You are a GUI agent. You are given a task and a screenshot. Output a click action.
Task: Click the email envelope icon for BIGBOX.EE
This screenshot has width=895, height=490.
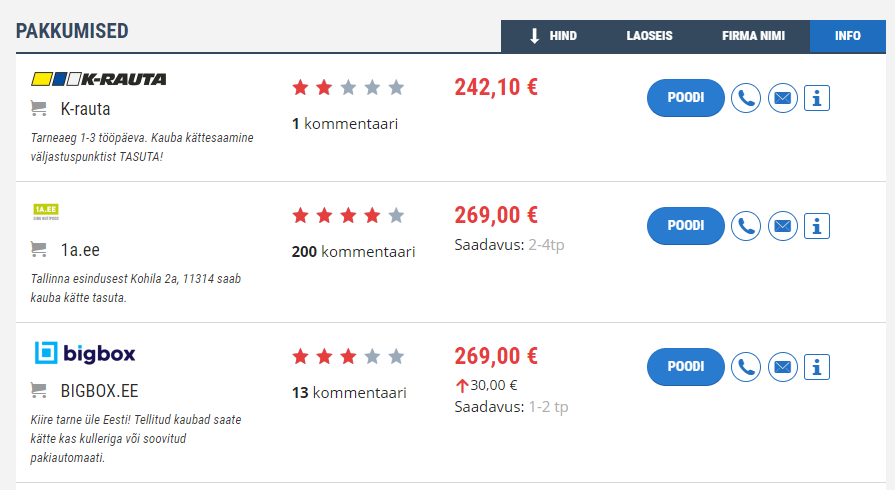(x=783, y=367)
